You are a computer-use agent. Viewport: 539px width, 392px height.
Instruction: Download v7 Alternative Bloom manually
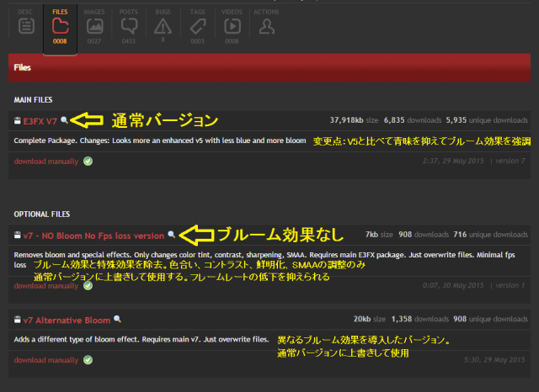pyautogui.click(x=46, y=360)
